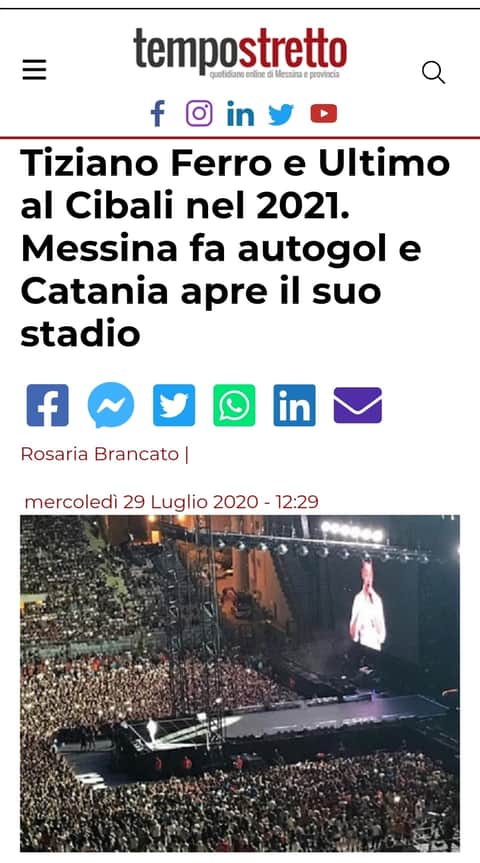
Task: Visit the Facebook page from header icon
Action: click(x=158, y=113)
